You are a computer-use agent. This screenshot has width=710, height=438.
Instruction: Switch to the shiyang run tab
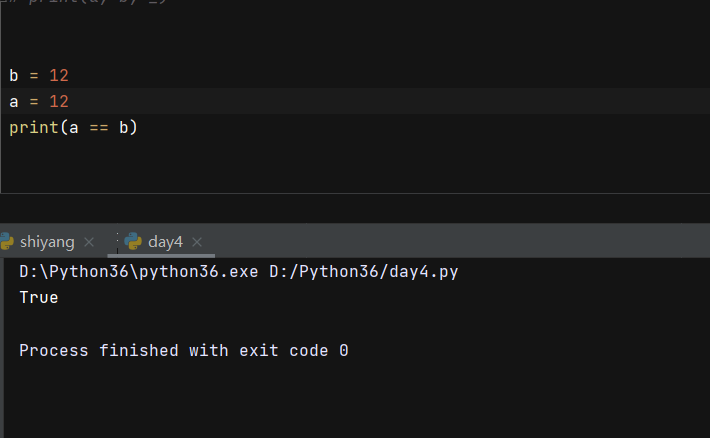(x=48, y=241)
